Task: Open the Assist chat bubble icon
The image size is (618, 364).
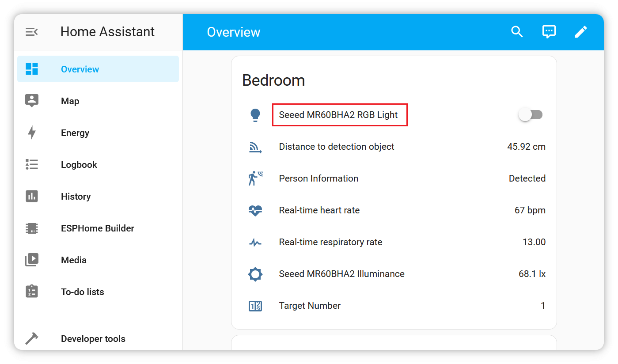Action: coord(549,32)
